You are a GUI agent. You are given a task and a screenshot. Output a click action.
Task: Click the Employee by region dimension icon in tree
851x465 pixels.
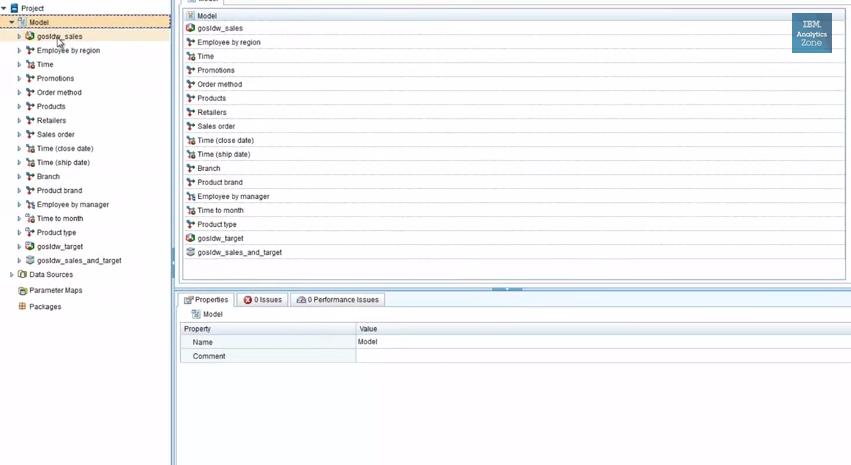coord(30,50)
